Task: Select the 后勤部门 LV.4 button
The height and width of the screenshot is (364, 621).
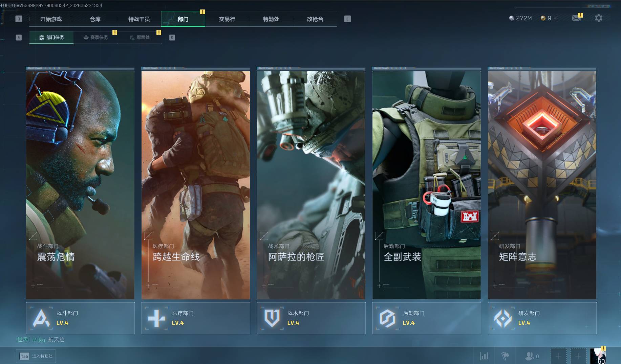Action: [x=427, y=318]
